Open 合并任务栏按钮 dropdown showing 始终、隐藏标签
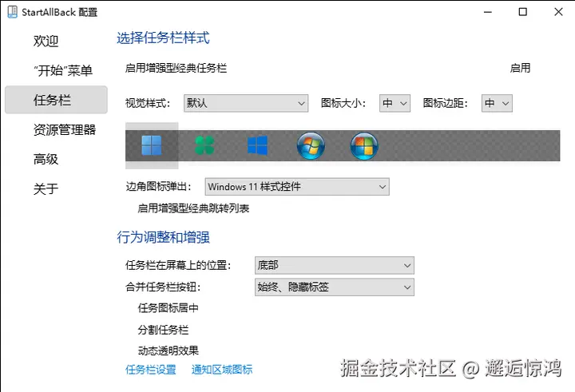 pyautogui.click(x=335, y=287)
